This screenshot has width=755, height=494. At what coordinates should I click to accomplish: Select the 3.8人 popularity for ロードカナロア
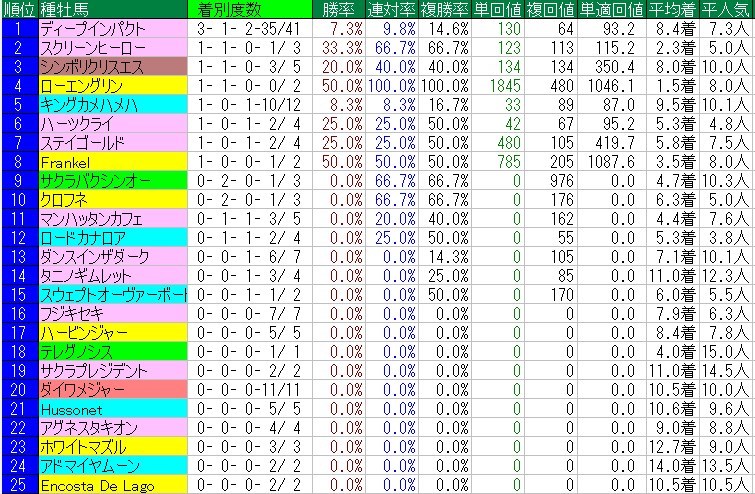727,238
